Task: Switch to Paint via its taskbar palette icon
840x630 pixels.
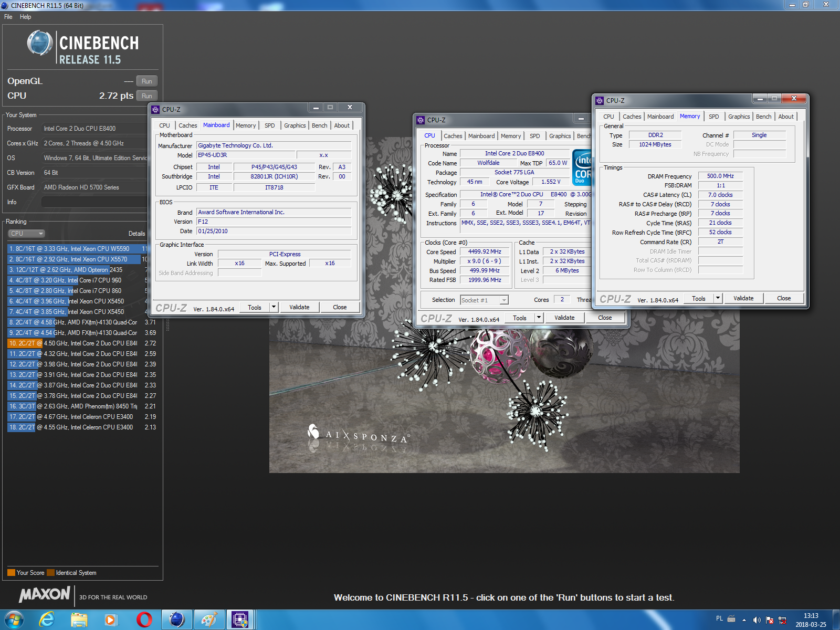Action: pyautogui.click(x=209, y=620)
